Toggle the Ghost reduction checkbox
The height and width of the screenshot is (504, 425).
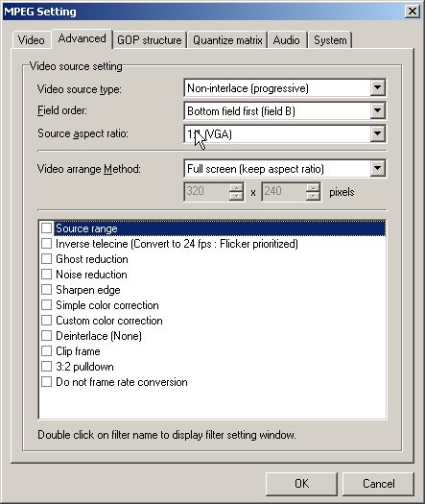pos(47,259)
